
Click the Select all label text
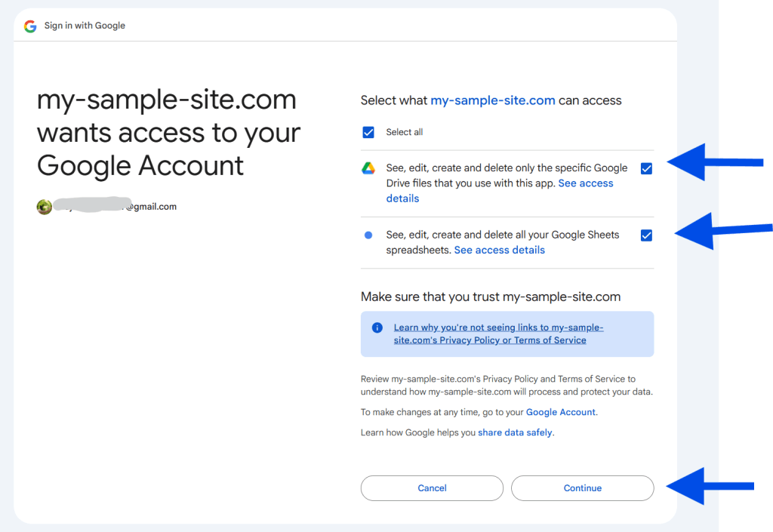pyautogui.click(x=405, y=132)
